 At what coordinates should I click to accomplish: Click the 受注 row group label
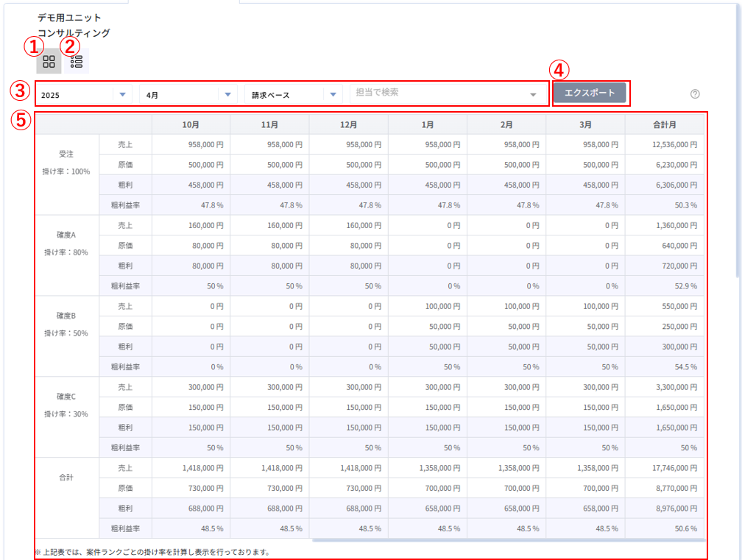67,155
